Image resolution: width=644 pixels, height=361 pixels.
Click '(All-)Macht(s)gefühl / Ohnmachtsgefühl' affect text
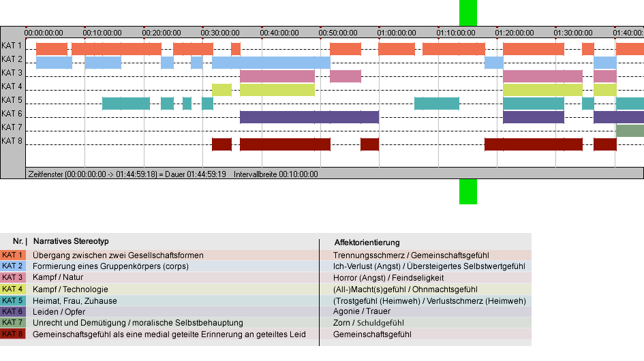tap(405, 289)
